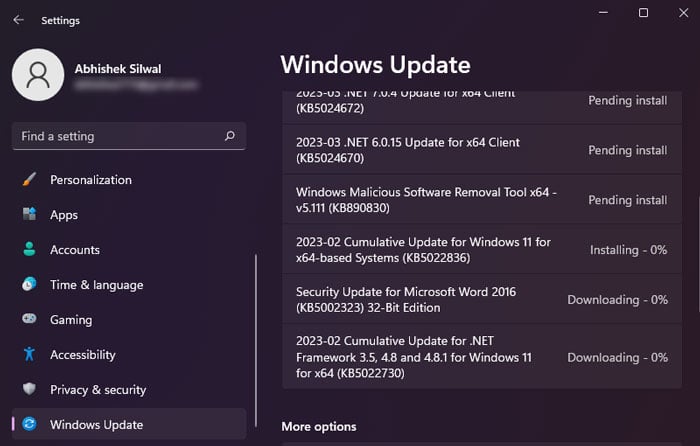Click the update list scrollbar
The width and height of the screenshot is (700, 446).
[699, 252]
